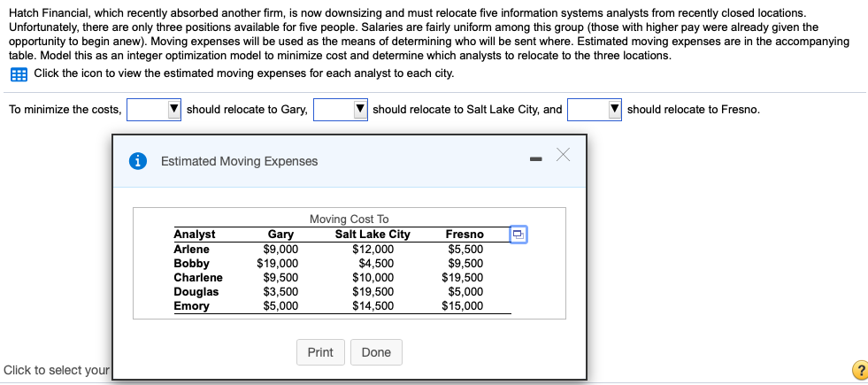
Task: Select Charlene's Fresno cost $19,500
Action: coord(462,278)
